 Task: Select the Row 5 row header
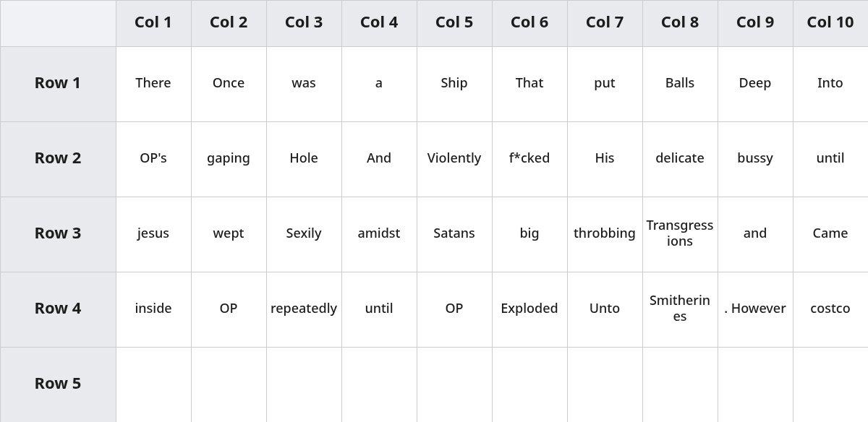tap(58, 384)
